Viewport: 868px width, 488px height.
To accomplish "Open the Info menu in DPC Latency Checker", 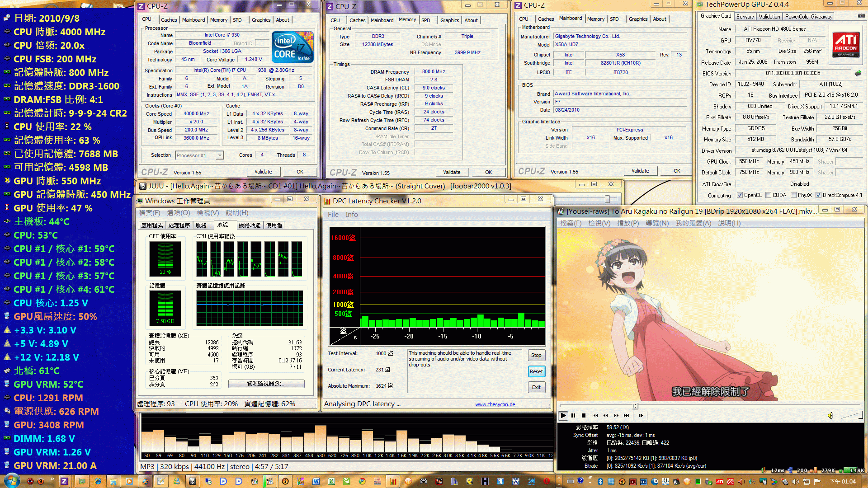I will pos(352,215).
